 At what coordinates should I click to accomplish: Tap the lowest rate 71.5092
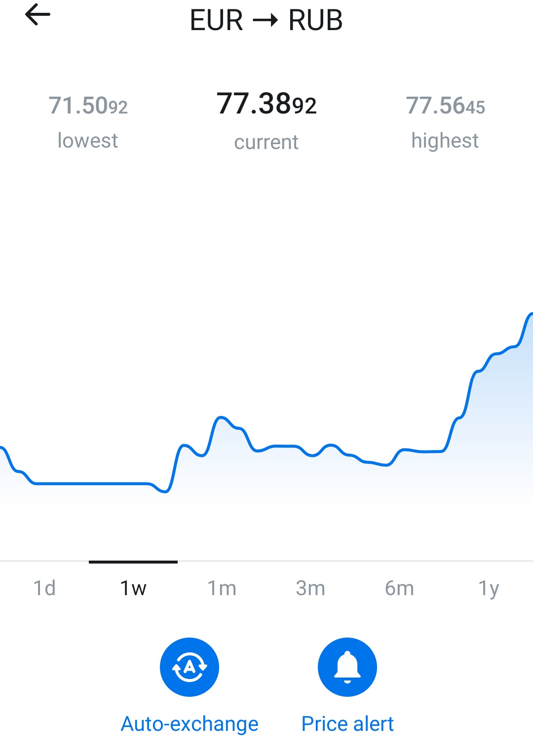(x=88, y=105)
